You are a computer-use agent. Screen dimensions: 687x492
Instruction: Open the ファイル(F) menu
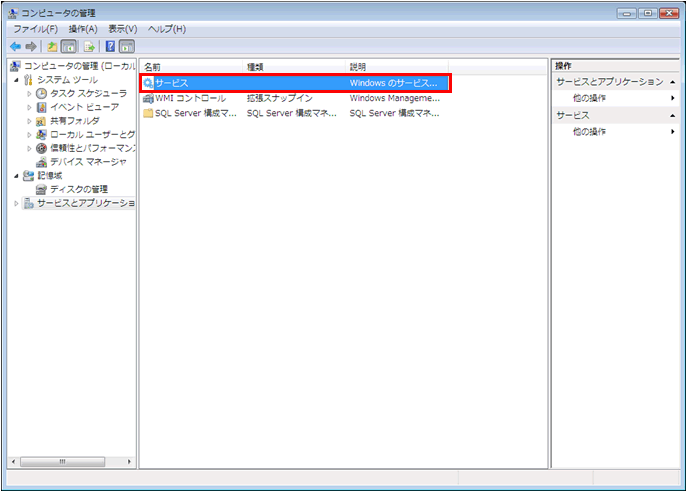click(x=35, y=29)
